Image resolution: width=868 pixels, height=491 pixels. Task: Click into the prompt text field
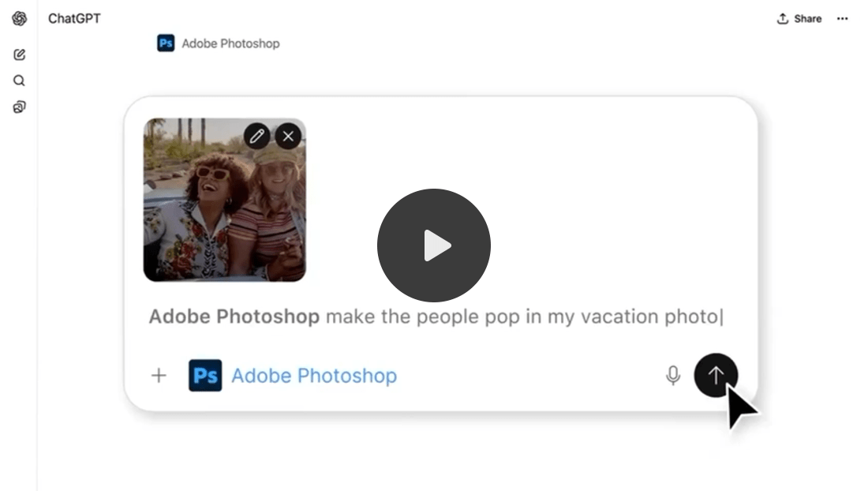tap(436, 317)
